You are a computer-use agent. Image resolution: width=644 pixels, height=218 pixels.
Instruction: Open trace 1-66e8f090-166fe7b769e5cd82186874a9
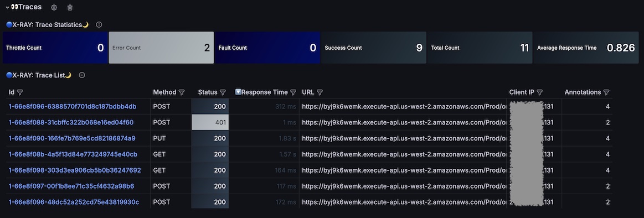tap(72, 138)
